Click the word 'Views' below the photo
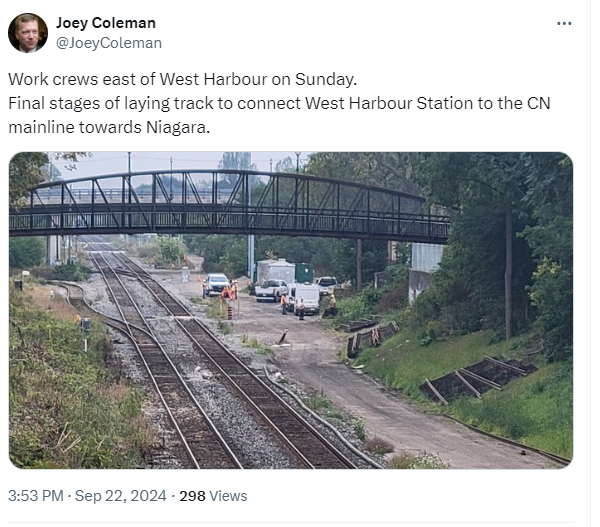Screen dimensions: 600x527 click(x=229, y=496)
